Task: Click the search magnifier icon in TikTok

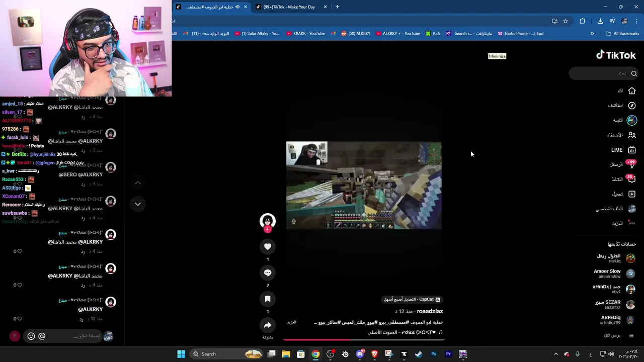Action: click(x=634, y=73)
